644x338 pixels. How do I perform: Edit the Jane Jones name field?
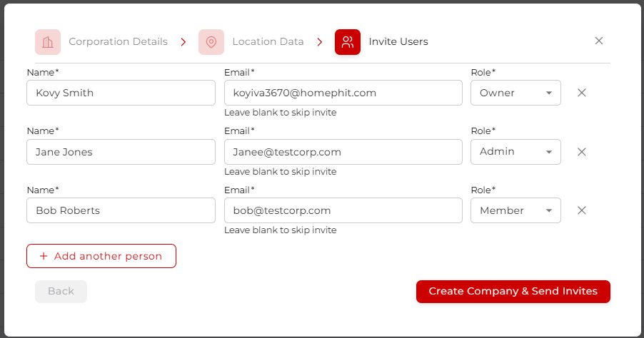pos(121,152)
